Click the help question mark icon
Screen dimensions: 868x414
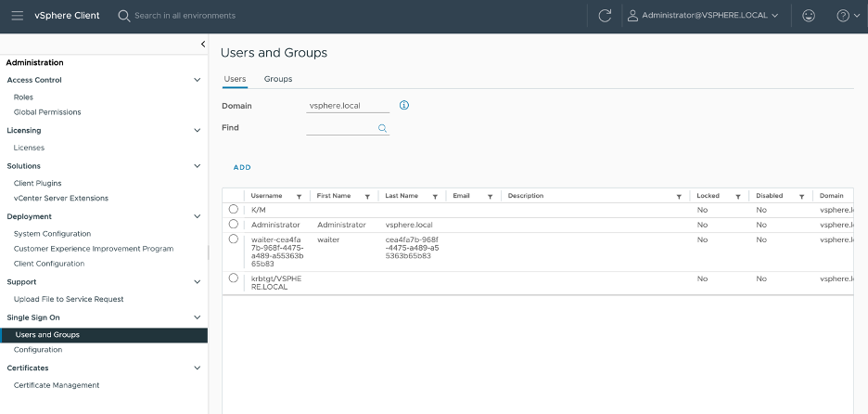(x=842, y=16)
